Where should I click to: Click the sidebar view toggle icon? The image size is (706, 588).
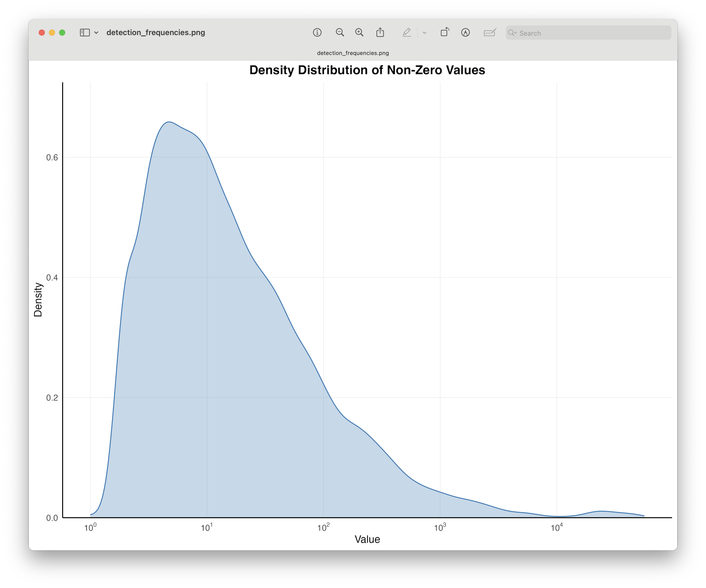pos(85,33)
